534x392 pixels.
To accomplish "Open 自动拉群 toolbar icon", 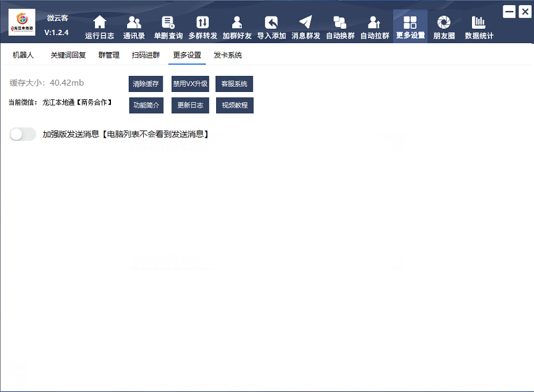I will click(374, 23).
